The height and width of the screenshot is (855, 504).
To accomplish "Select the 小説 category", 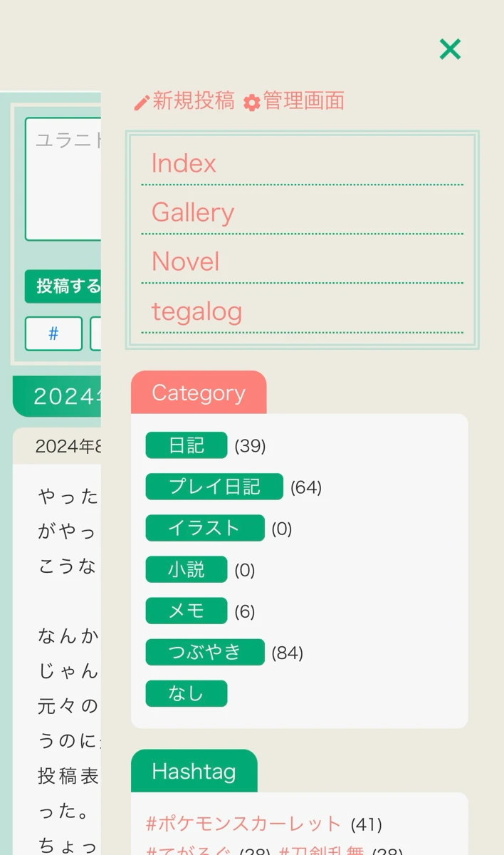I will pyautogui.click(x=185, y=569).
